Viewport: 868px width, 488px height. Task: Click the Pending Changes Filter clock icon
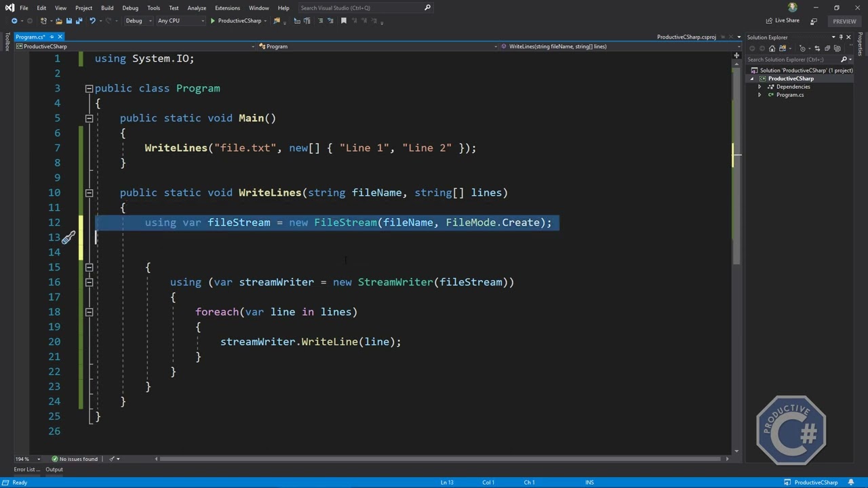coord(803,49)
